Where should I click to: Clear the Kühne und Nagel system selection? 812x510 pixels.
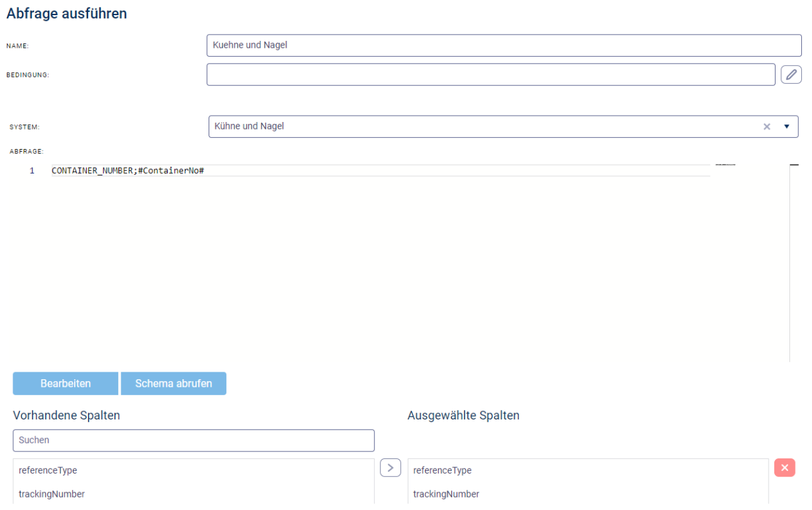point(766,126)
